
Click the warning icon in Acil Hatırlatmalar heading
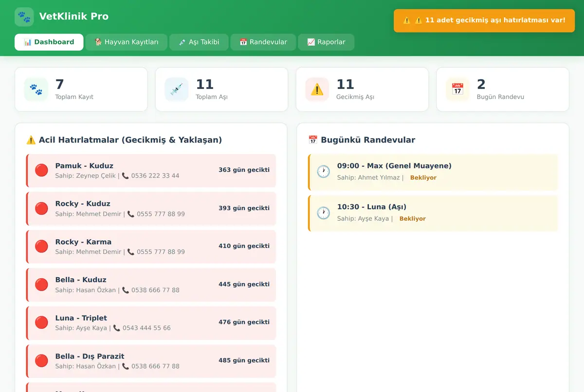(x=31, y=140)
